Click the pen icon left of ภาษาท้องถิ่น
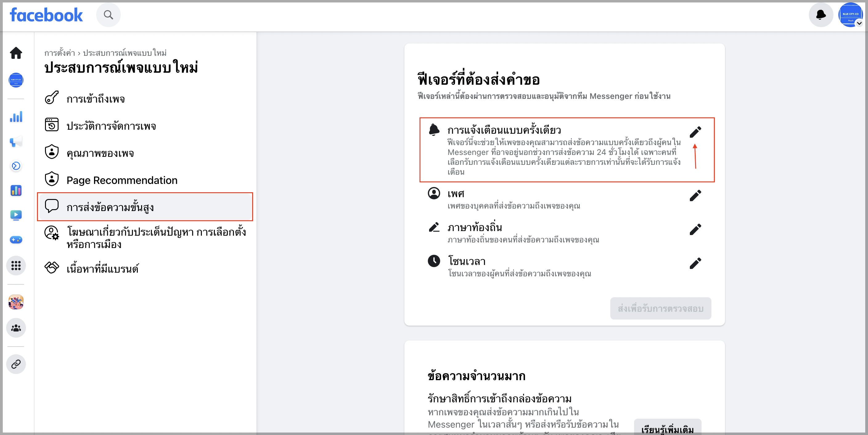This screenshot has height=435, width=868. pos(434,227)
